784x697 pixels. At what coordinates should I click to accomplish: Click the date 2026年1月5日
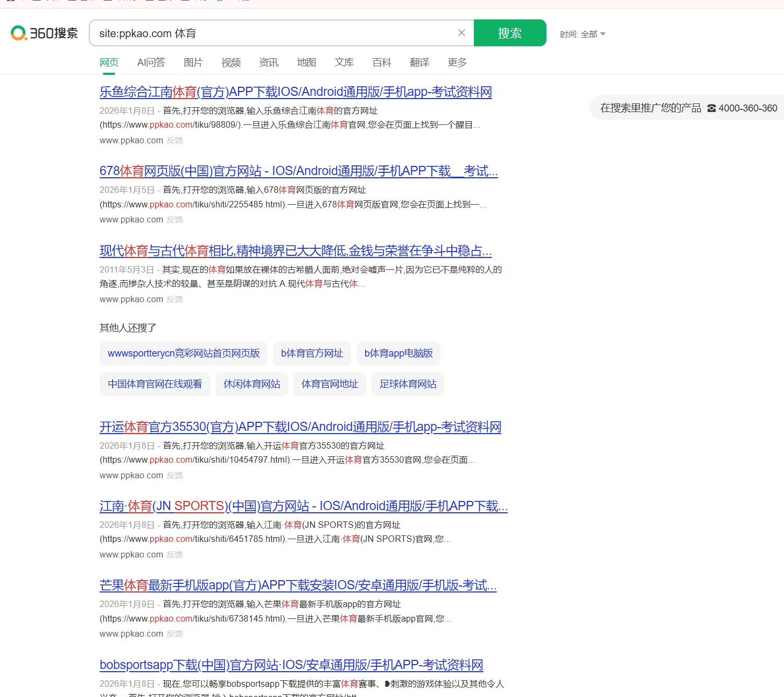pos(127,190)
